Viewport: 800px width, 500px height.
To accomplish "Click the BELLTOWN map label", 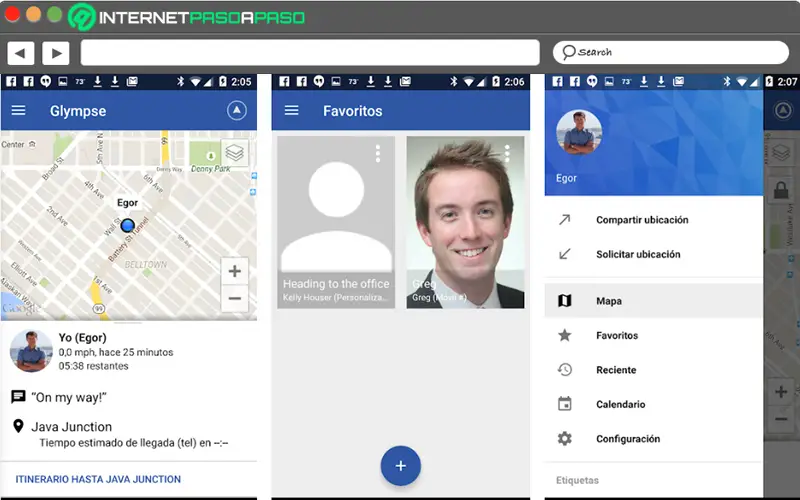I will pos(146,264).
